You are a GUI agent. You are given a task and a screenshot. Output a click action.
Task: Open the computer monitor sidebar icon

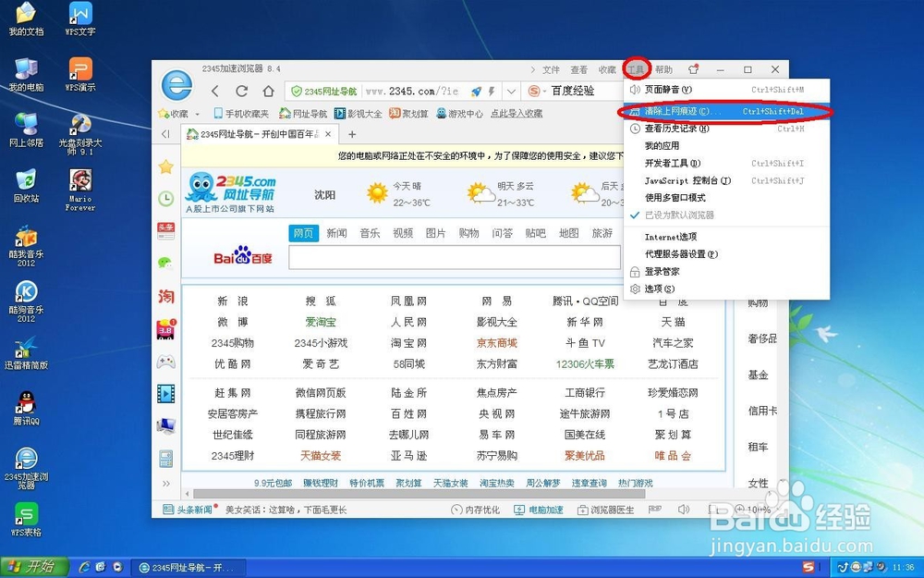165,425
